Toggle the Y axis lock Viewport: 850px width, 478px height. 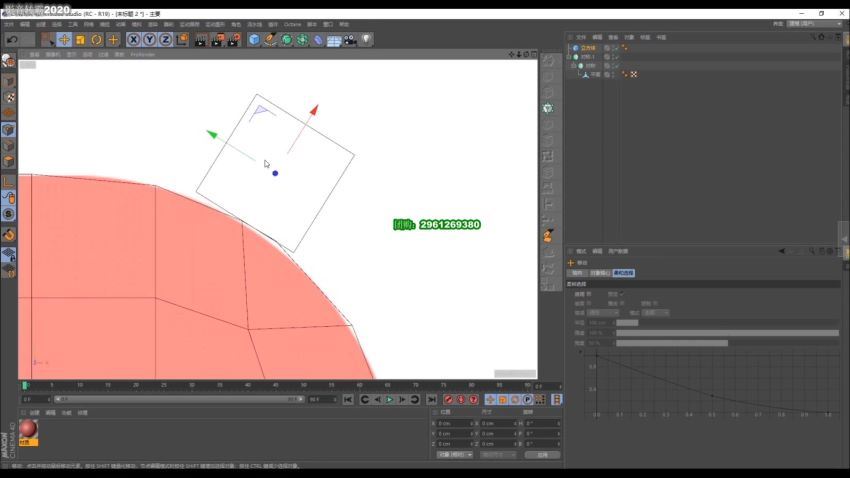[149, 39]
